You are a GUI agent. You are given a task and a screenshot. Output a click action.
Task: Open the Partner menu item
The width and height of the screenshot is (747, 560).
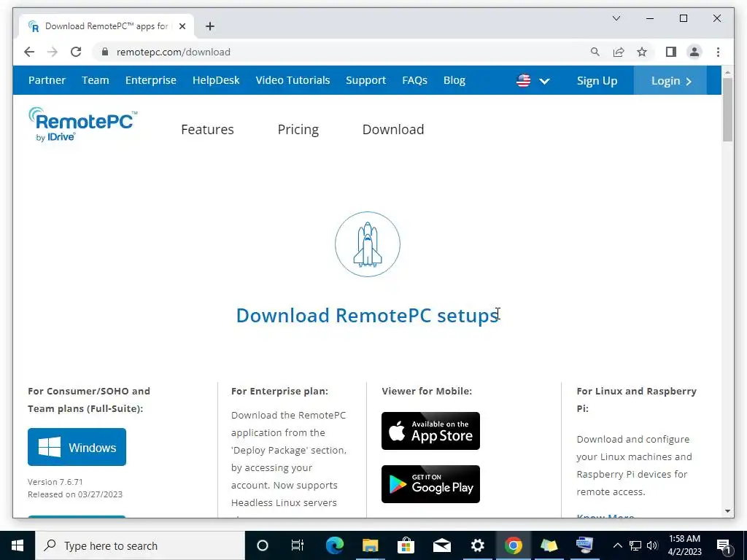tap(47, 80)
